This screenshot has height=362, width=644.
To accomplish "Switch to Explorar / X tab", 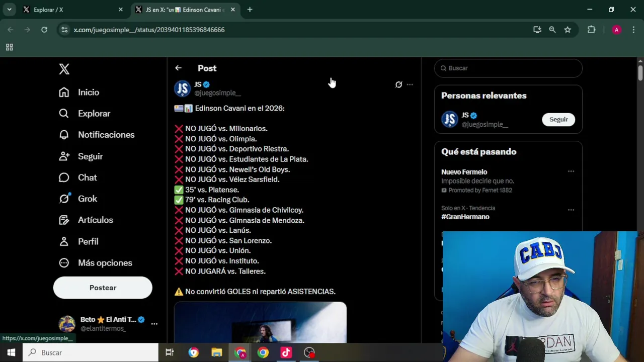I will point(73,10).
